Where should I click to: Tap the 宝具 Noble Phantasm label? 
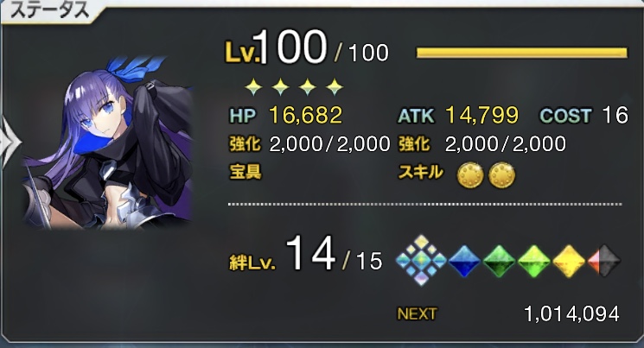click(245, 173)
